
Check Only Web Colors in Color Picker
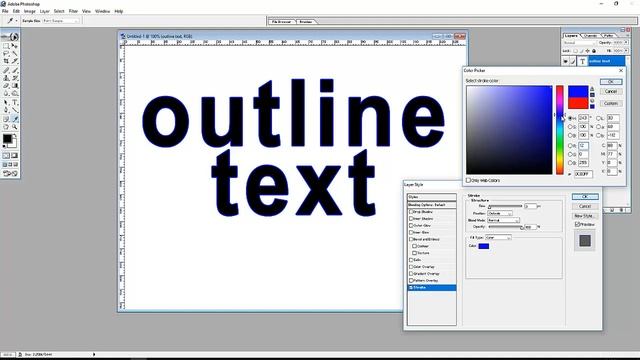[x=469, y=180]
